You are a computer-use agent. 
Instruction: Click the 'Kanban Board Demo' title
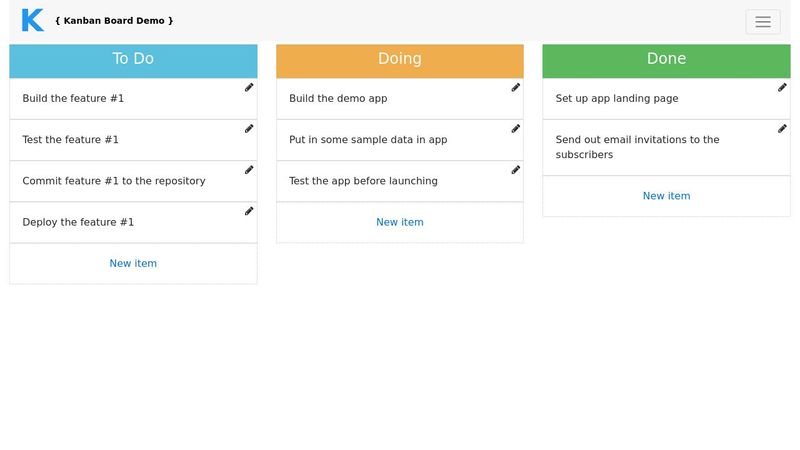click(x=114, y=21)
